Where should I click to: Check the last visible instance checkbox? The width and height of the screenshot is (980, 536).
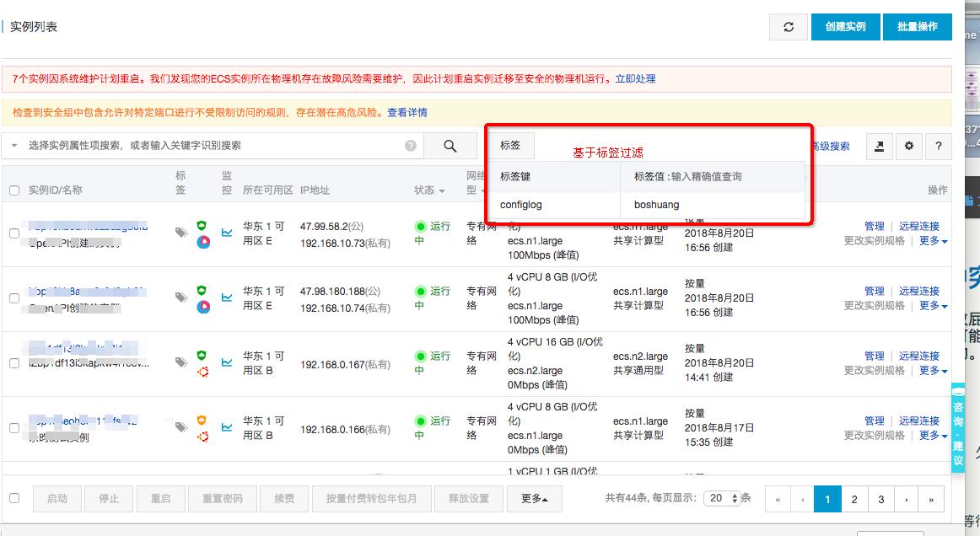point(13,427)
